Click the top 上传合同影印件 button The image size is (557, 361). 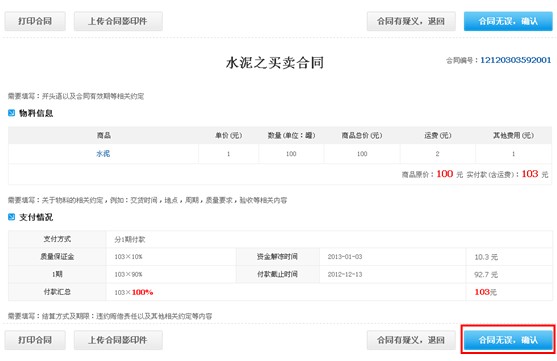(118, 21)
